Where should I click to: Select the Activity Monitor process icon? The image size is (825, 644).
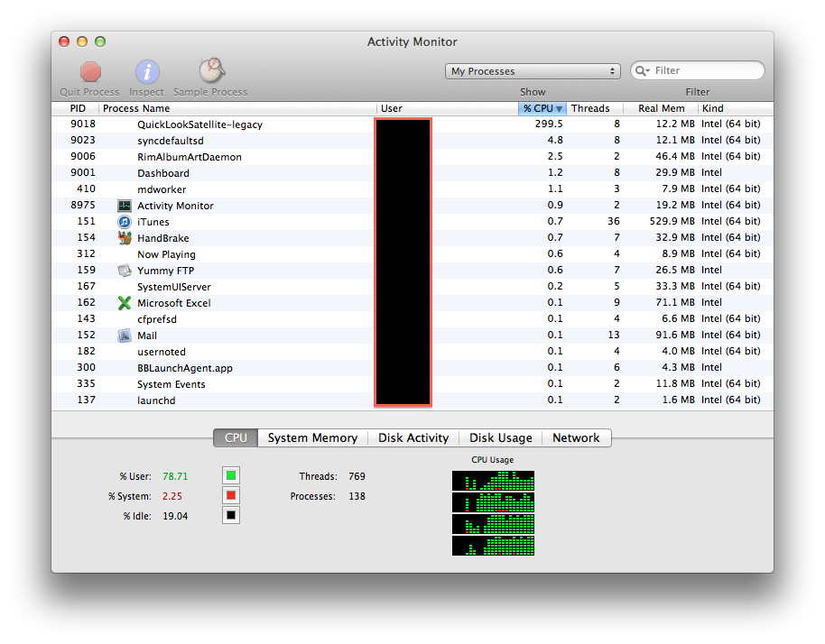point(125,206)
